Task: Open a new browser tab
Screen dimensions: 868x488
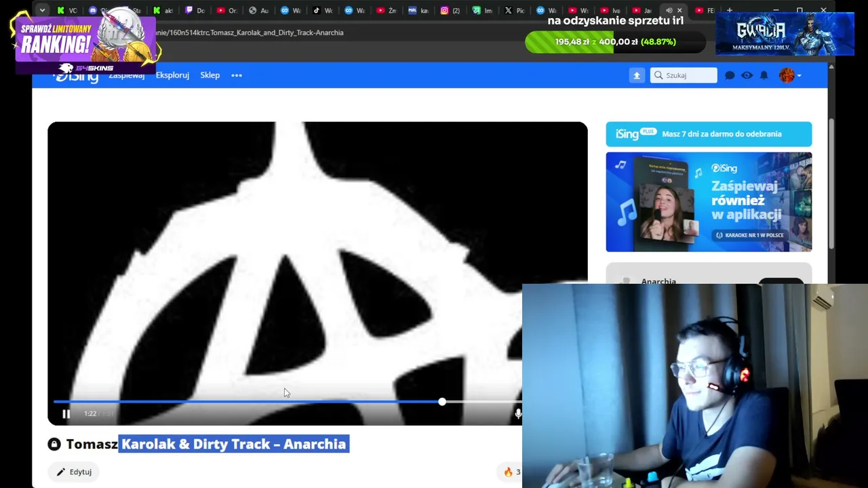Action: click(x=730, y=10)
